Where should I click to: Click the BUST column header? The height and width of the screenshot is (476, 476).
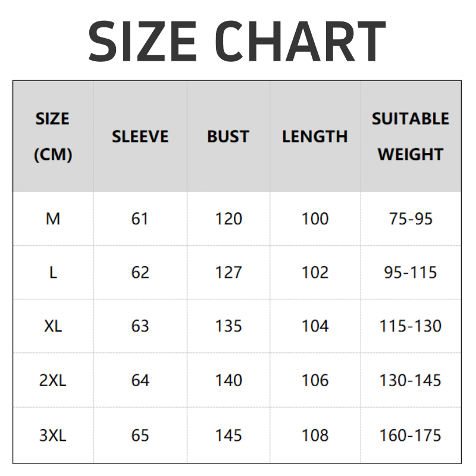[x=228, y=136]
